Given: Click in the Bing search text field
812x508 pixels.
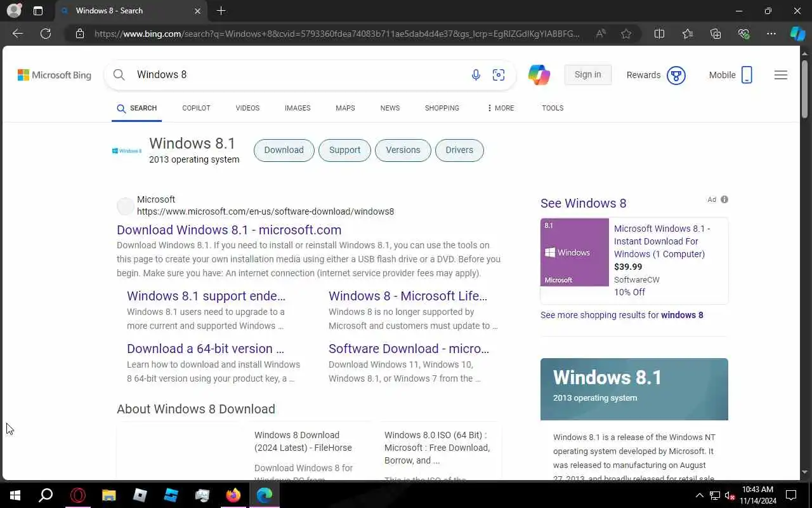Looking at the screenshot, I should [298, 75].
